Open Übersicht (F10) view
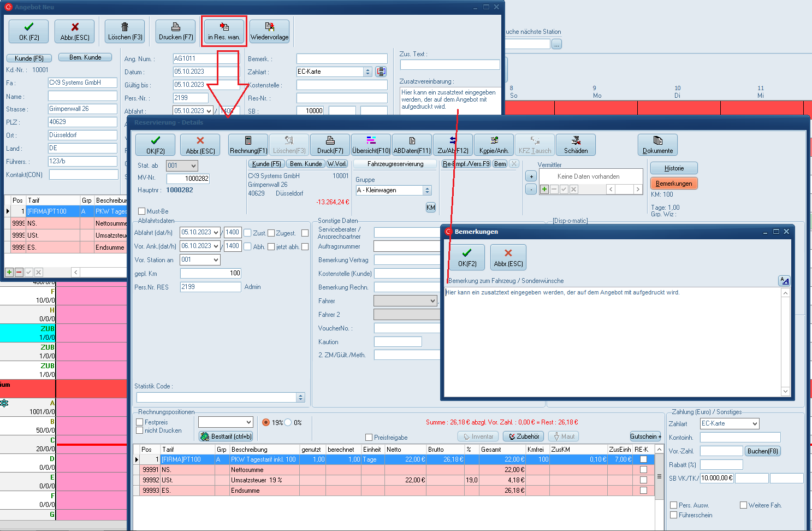812x531 pixels. point(371,145)
